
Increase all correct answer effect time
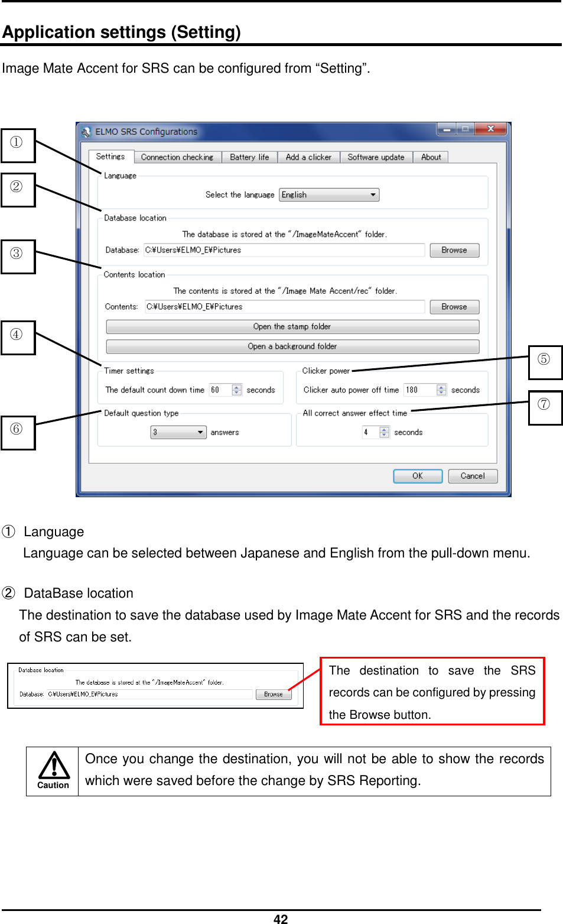385,430
